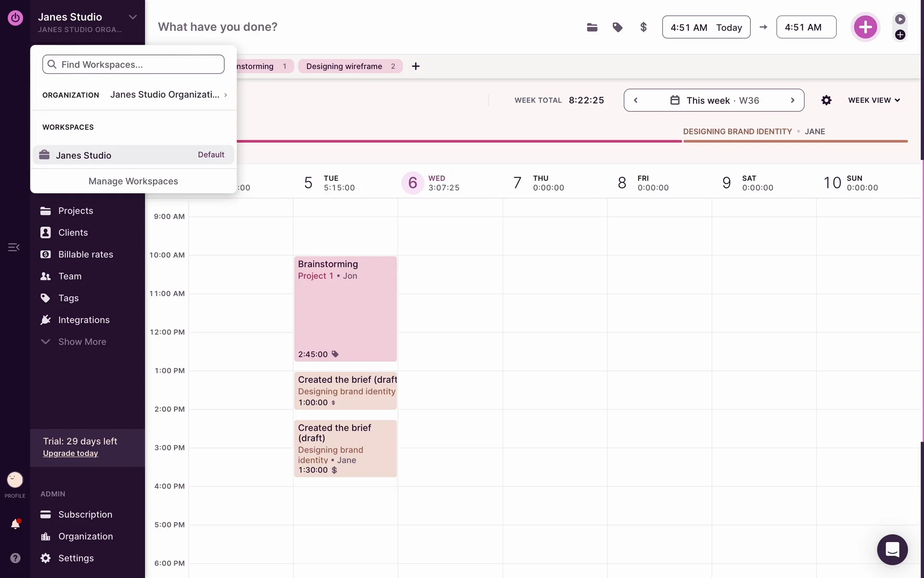Collapse the sidebar menu icon
This screenshot has height=578, width=924.
(x=13, y=247)
